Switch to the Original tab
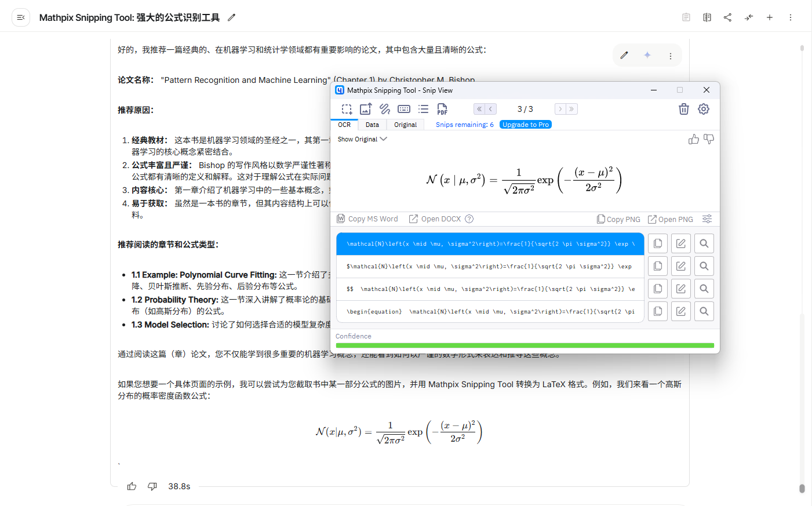Viewport: 812px width, 506px height. point(405,125)
